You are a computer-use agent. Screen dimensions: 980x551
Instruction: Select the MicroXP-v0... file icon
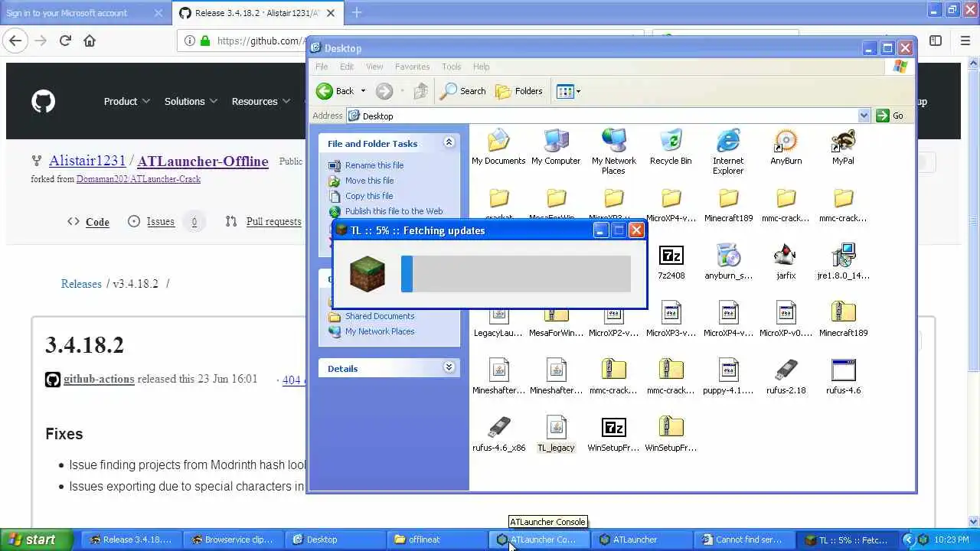click(x=786, y=319)
